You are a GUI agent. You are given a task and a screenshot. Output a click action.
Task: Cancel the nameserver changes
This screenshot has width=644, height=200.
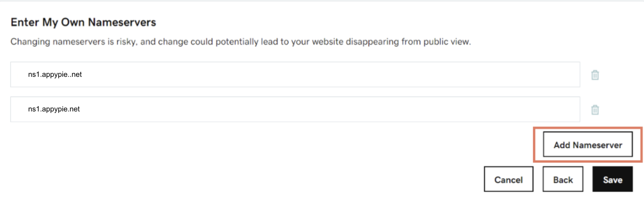coord(508,179)
